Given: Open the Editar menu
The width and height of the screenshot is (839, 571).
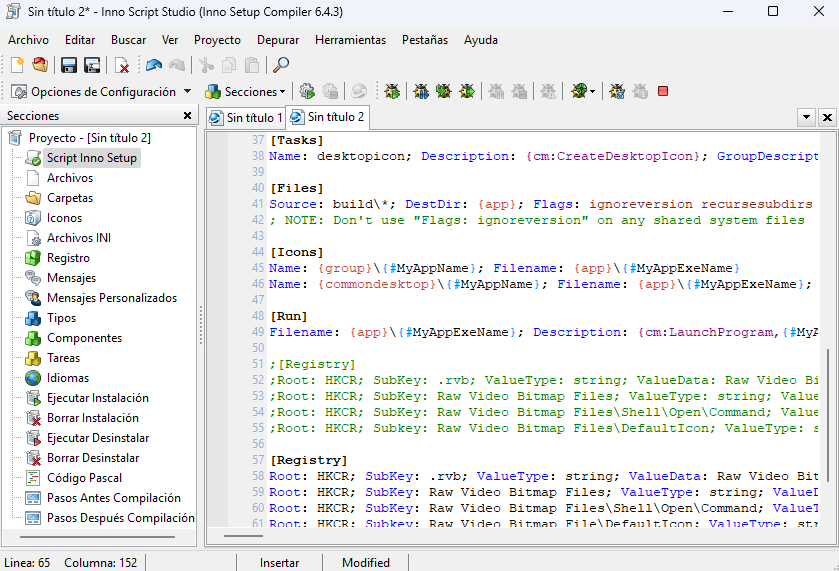Looking at the screenshot, I should (x=80, y=40).
